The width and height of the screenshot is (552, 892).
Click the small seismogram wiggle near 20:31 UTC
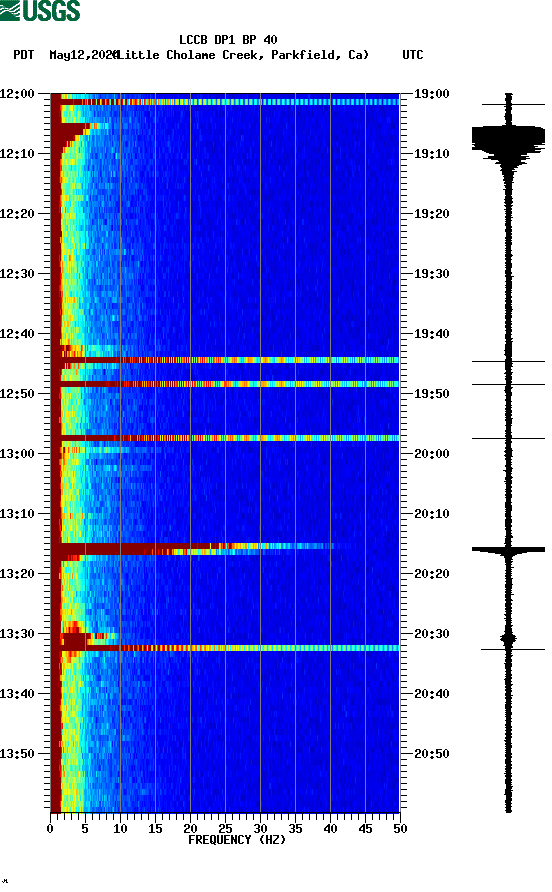[508, 639]
